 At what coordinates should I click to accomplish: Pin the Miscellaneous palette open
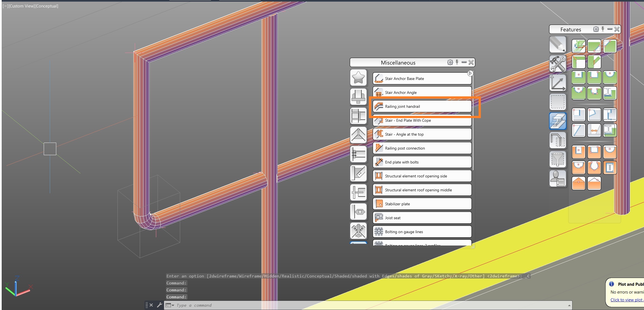coord(457,62)
